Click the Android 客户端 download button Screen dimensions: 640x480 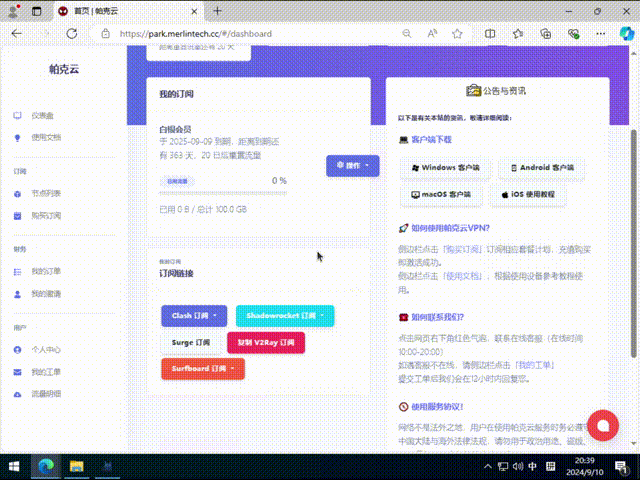click(542, 168)
